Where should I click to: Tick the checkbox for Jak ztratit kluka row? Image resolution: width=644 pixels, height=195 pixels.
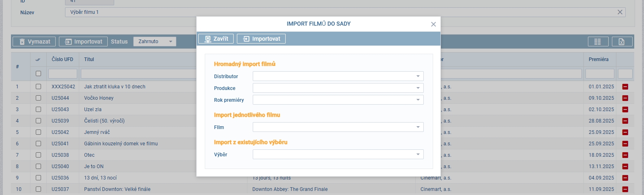click(x=38, y=87)
